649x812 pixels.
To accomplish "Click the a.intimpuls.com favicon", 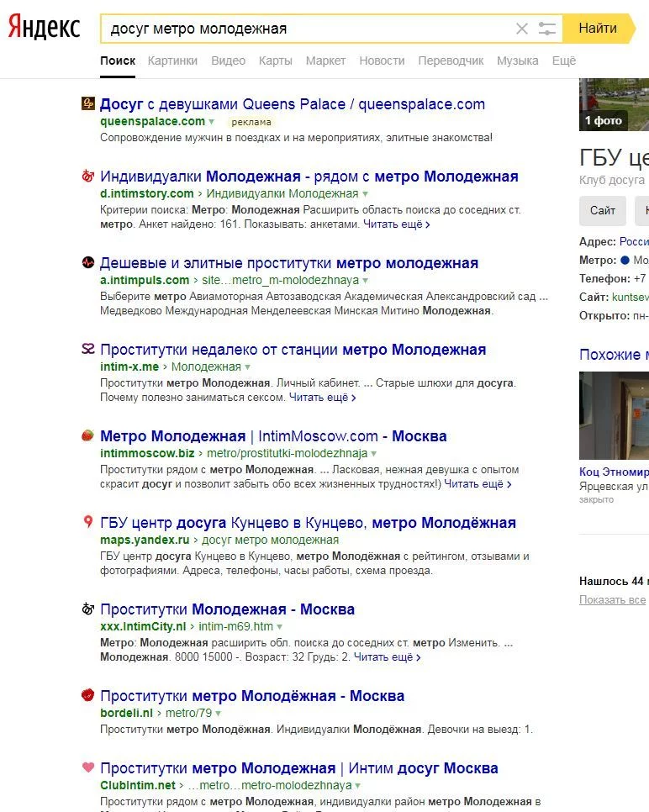I will click(88, 262).
